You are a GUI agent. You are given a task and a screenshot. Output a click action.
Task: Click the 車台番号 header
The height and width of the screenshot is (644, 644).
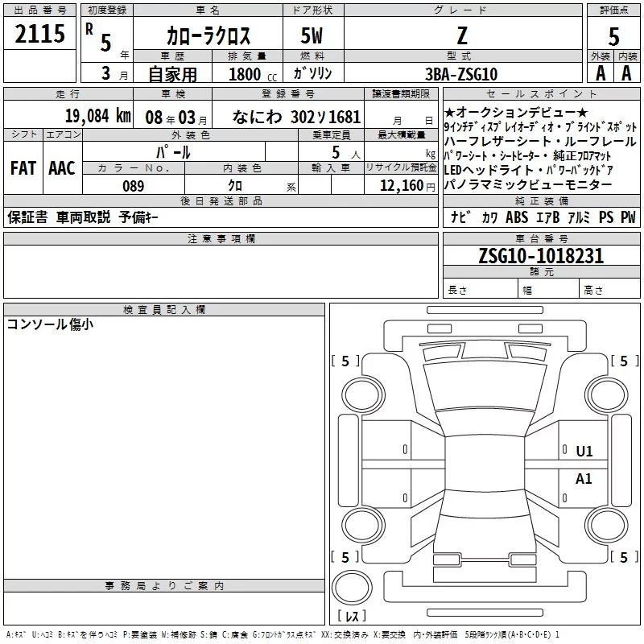[541, 238]
